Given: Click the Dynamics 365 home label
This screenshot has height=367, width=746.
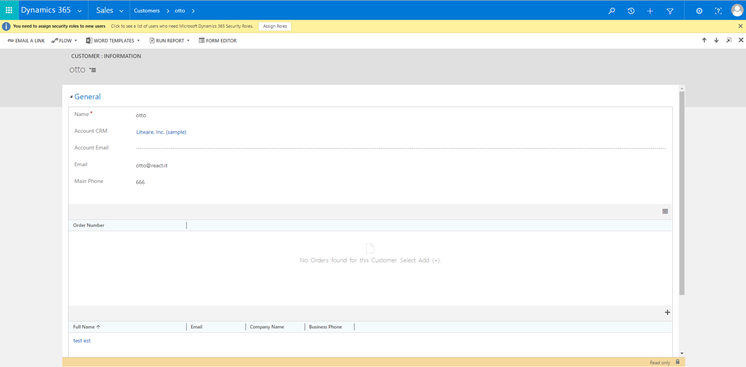Looking at the screenshot, I should (x=46, y=10).
